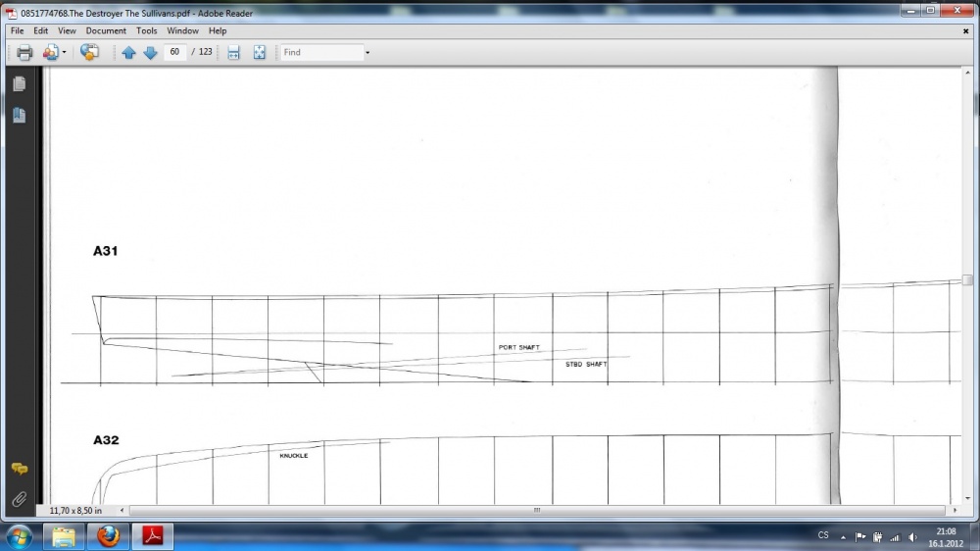Open the Bookmarks panel
Image resolution: width=980 pixels, height=551 pixels.
tap(20, 115)
